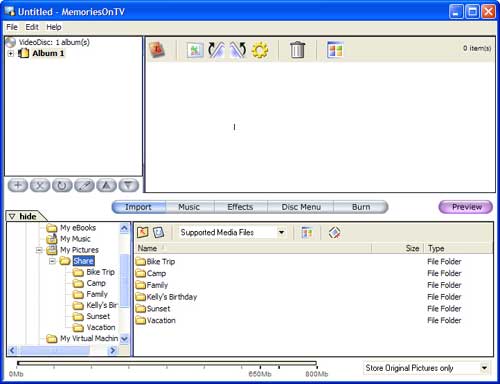Select Camp in the folder tree
500x384 pixels.
point(96,283)
